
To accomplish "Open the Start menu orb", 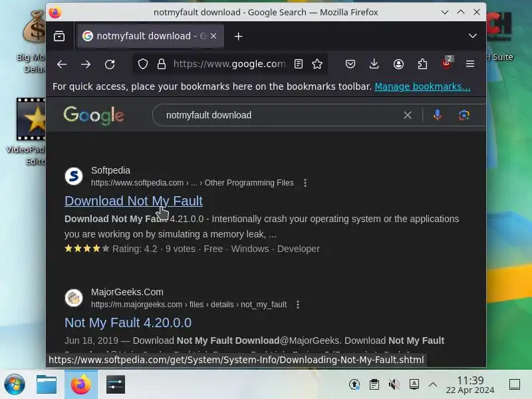I will [x=14, y=384].
